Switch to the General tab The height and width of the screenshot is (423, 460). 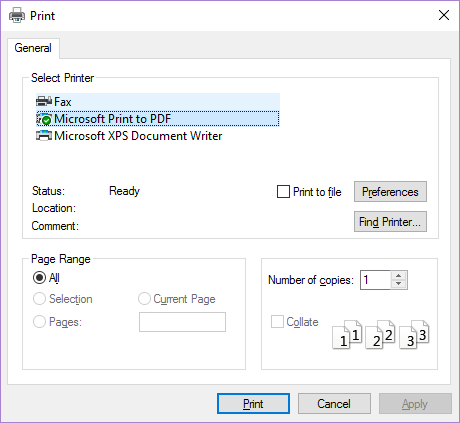tap(33, 48)
